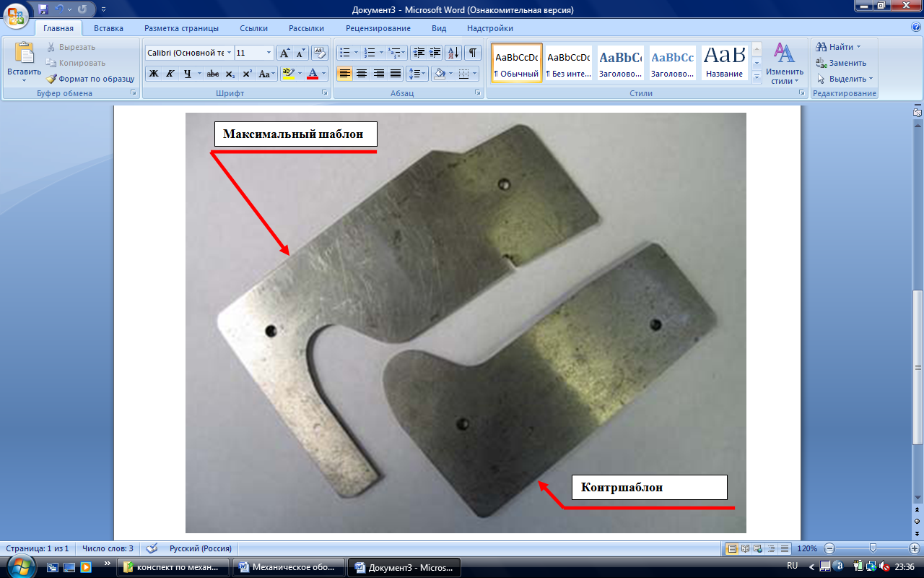Increase paragraph indent
The width and height of the screenshot is (924, 578).
pos(435,53)
